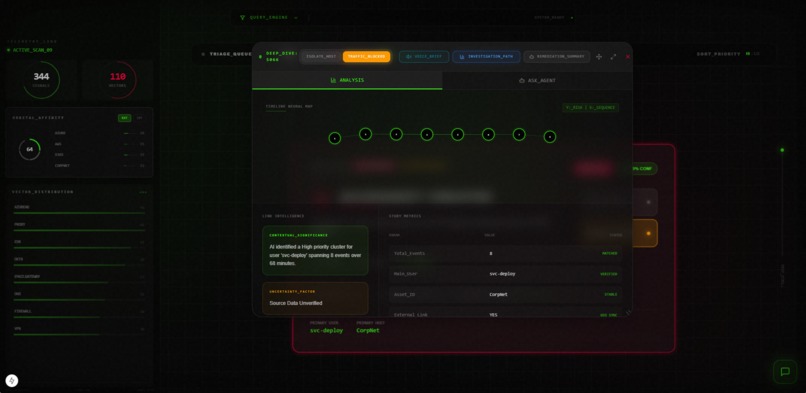Viewport: 806px width, 393px height.
Task: Click the last node on timeline neural map
Action: (550, 137)
